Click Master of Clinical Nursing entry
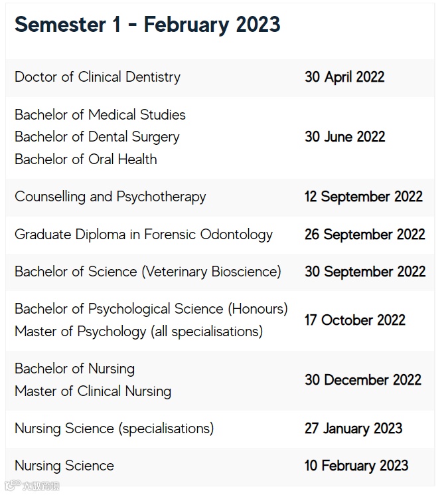Screen dimensions: 448x495 [93, 391]
